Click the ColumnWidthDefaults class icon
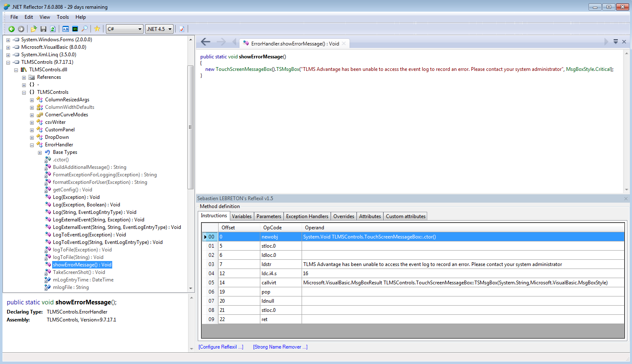This screenshot has height=364, width=632. [40, 107]
